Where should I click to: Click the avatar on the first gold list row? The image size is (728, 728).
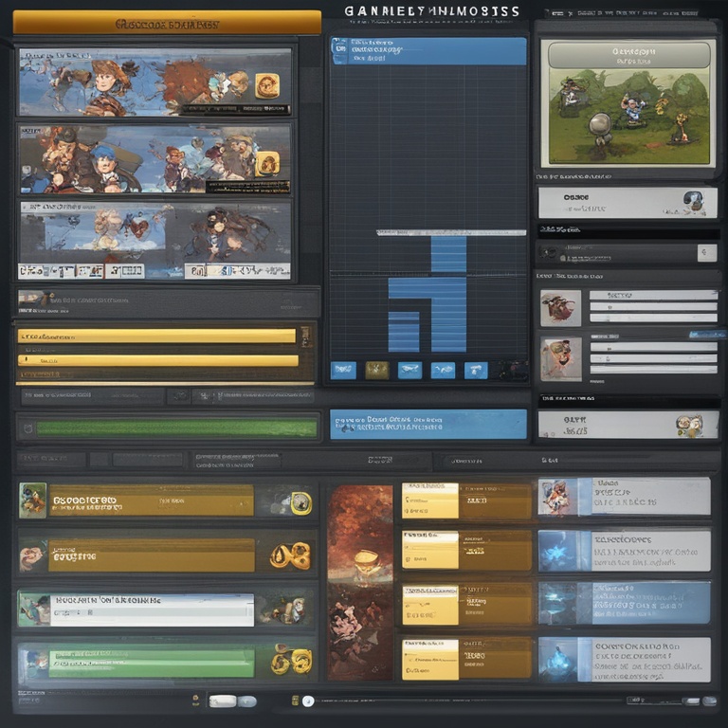pyautogui.click(x=32, y=500)
